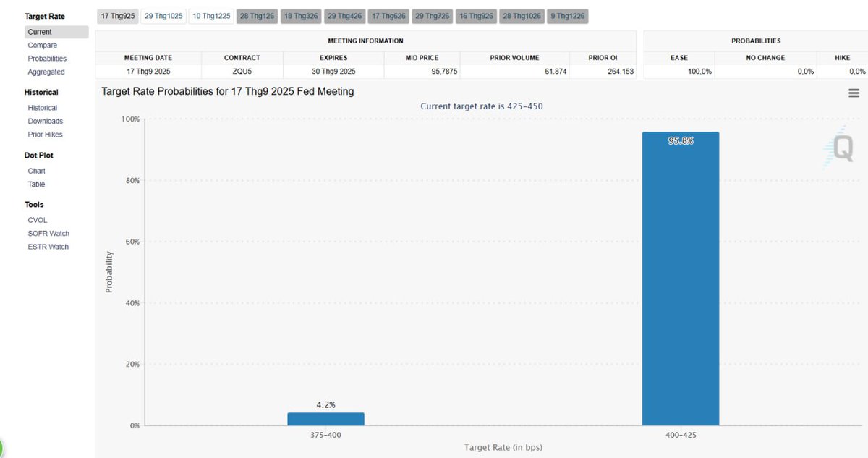Open the Dot Plot Chart link

click(37, 171)
